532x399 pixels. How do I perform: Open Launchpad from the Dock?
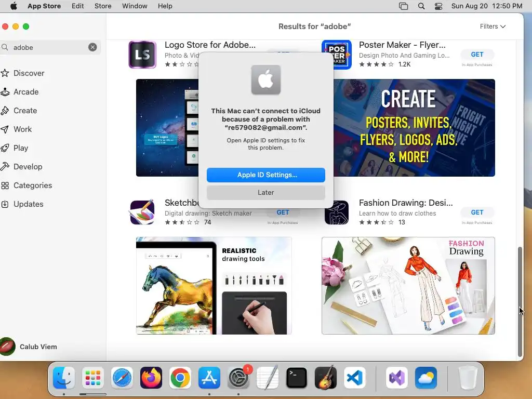pos(92,378)
